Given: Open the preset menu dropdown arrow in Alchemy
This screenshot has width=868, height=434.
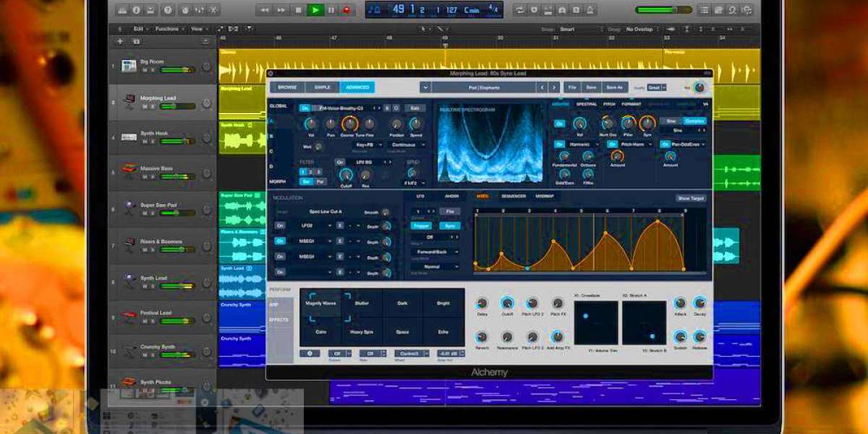Looking at the screenshot, I should pos(425,87).
